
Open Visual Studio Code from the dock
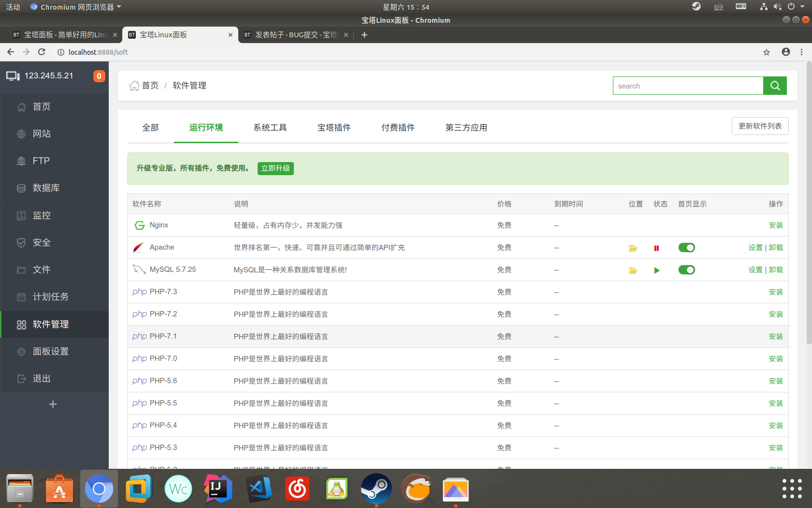coord(258,489)
